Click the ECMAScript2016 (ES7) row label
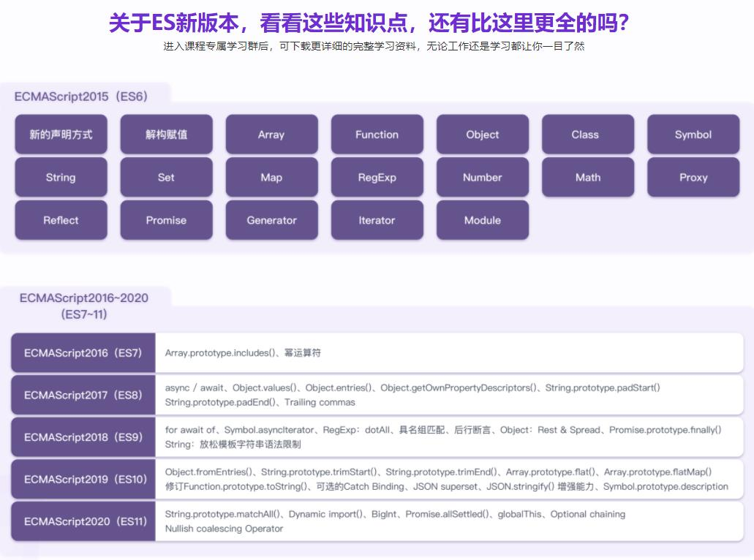 pos(83,352)
